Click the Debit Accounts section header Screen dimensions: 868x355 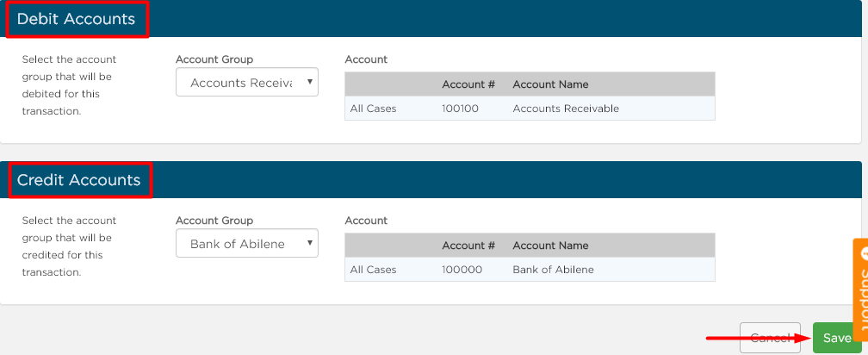tap(76, 19)
